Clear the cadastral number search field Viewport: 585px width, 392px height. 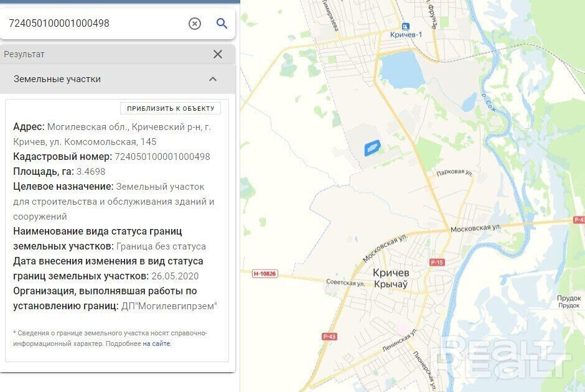pos(195,24)
